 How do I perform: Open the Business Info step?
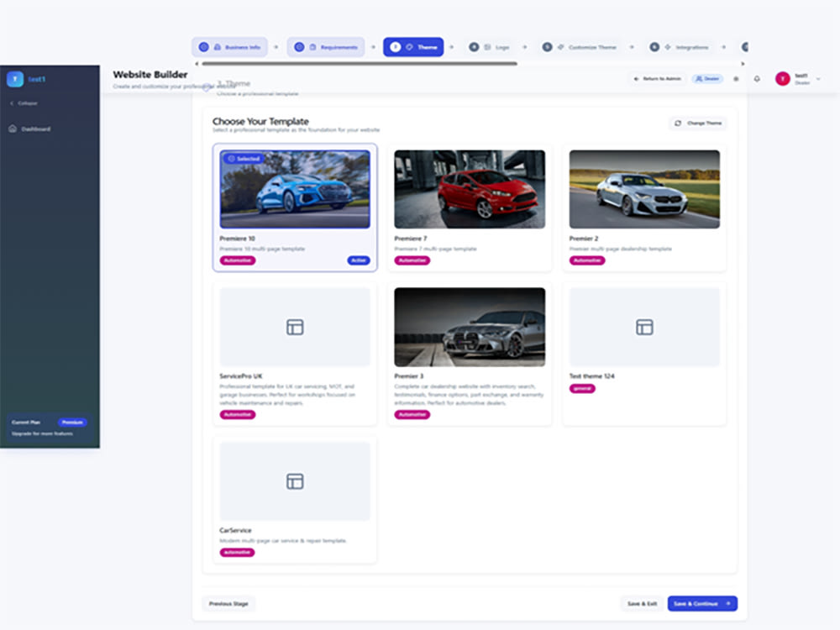coord(229,47)
